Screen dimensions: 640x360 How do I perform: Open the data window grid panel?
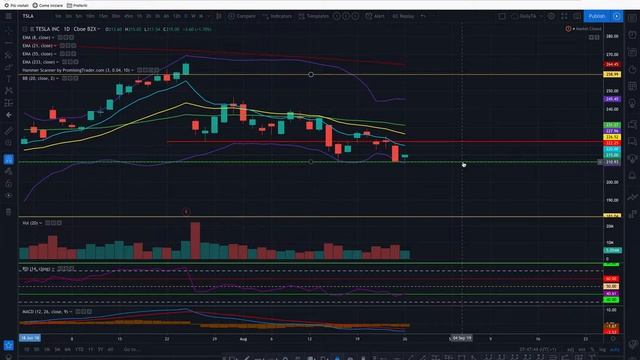point(632,86)
